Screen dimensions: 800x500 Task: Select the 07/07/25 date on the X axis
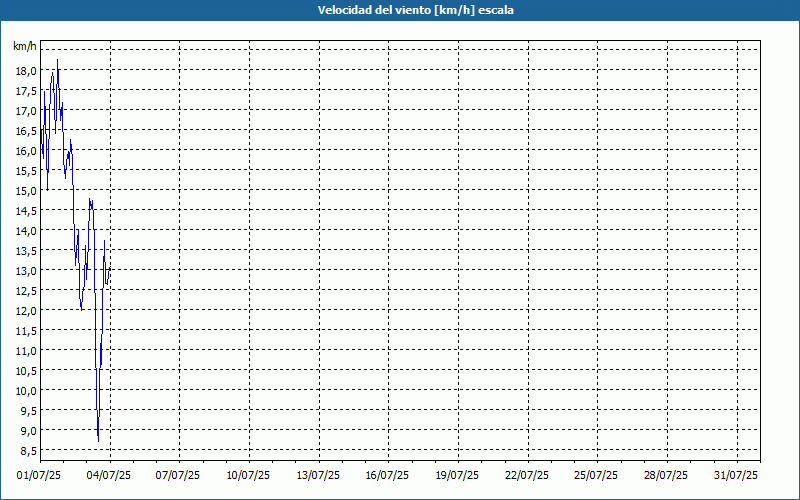[x=178, y=476]
